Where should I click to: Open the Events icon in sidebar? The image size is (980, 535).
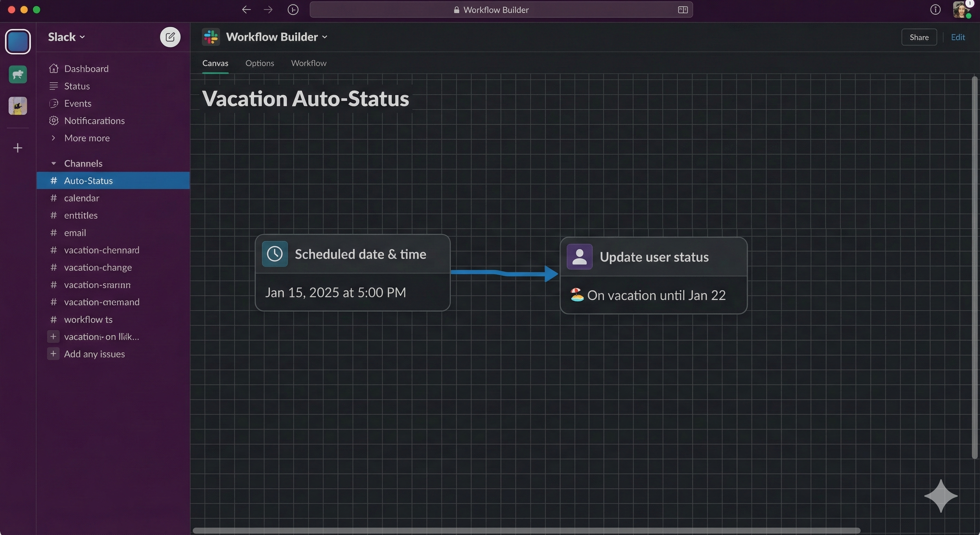(x=54, y=103)
